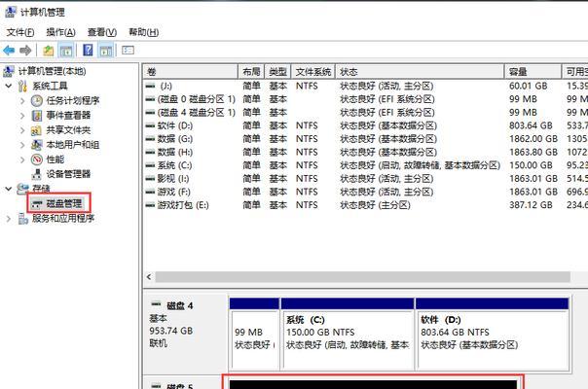Open the 文件(F) menu
Screen dimensions: 588x389
20,32
